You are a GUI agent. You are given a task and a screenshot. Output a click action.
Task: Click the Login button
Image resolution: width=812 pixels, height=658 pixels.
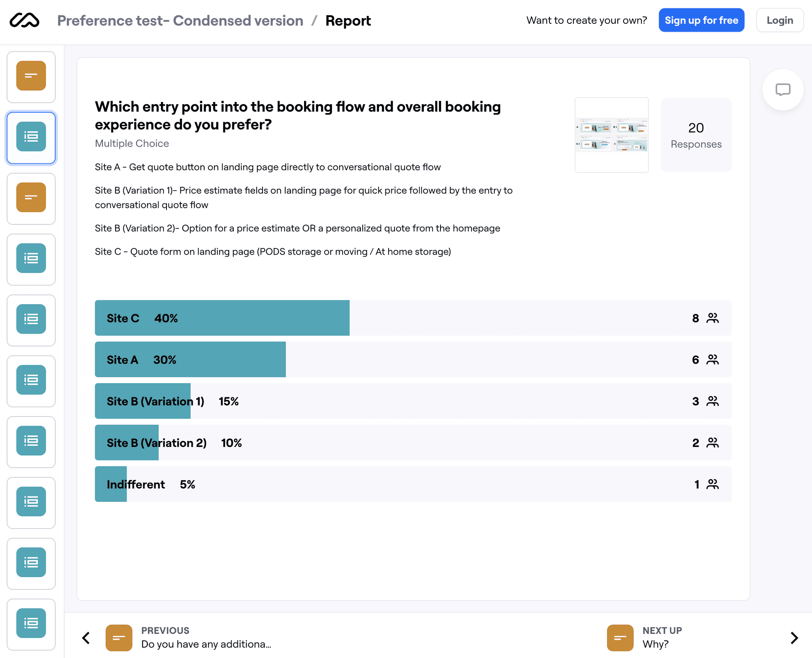point(779,20)
